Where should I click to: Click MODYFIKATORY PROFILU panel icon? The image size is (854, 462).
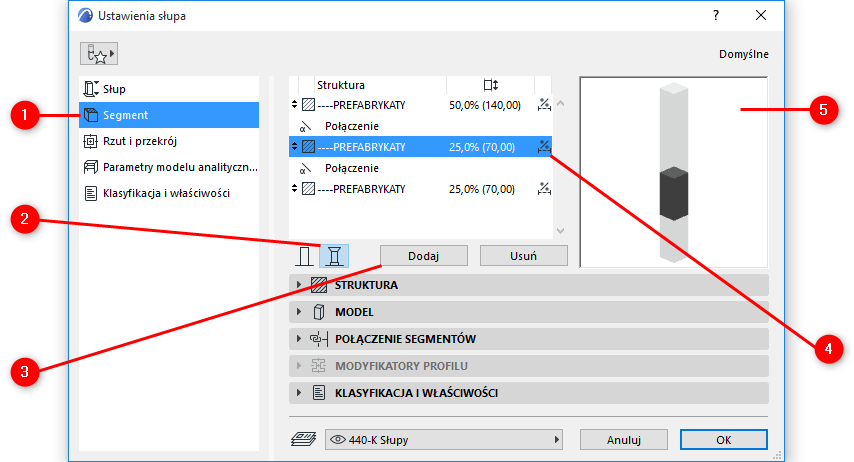[x=319, y=366]
